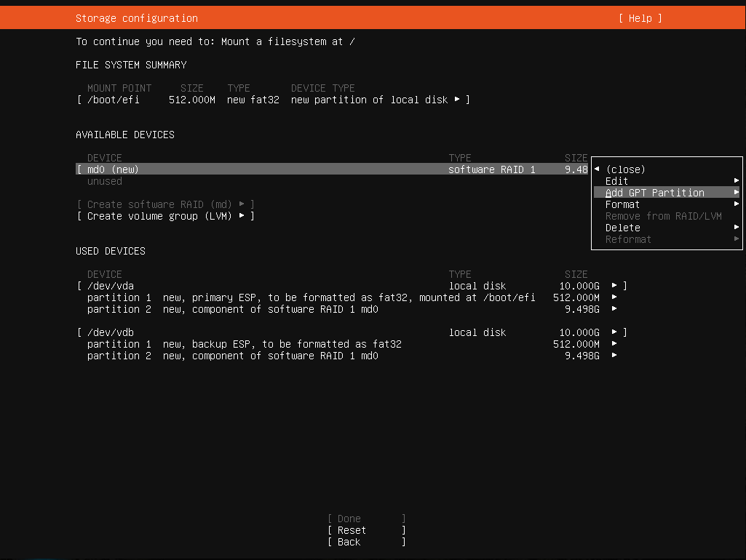The height and width of the screenshot is (560, 746).
Task: Choose Format in the md0 context menu
Action: pos(622,204)
